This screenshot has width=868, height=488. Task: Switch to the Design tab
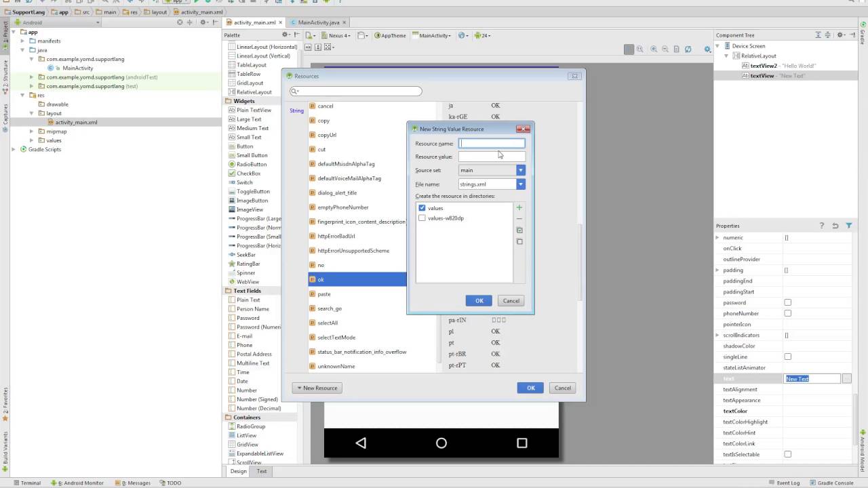tap(238, 471)
